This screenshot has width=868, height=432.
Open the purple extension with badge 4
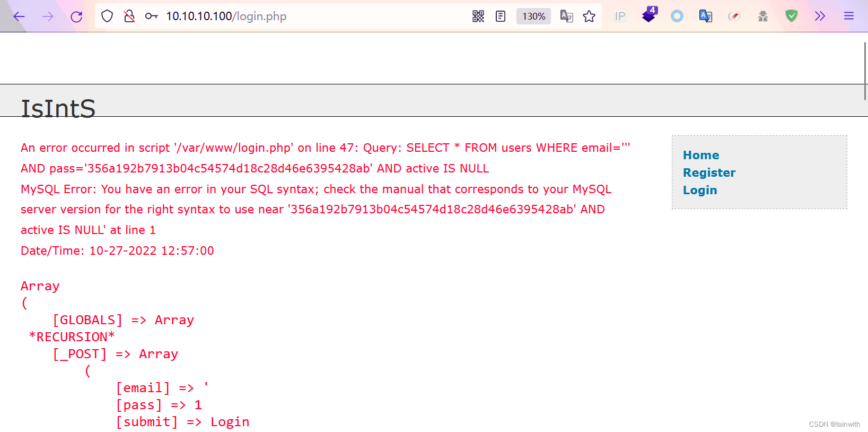point(649,15)
